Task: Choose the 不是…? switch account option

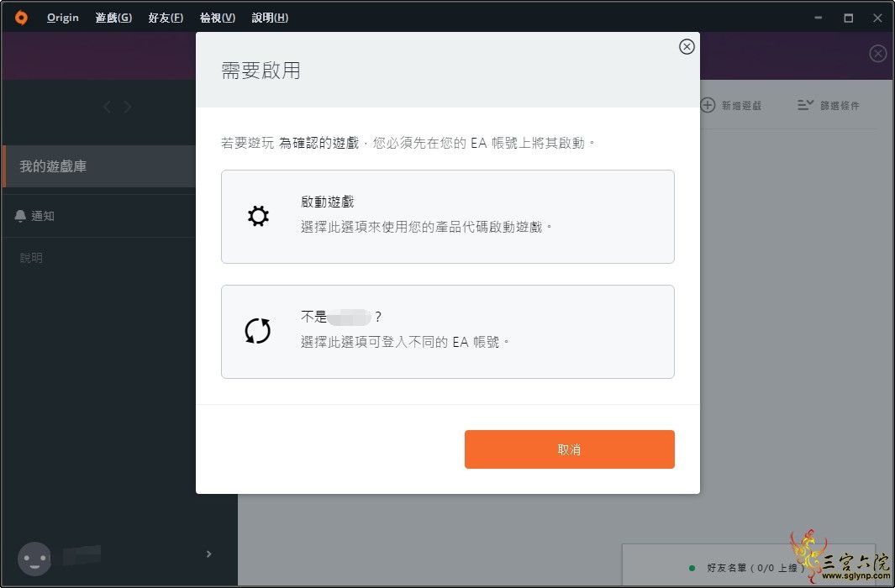Action: [447, 332]
